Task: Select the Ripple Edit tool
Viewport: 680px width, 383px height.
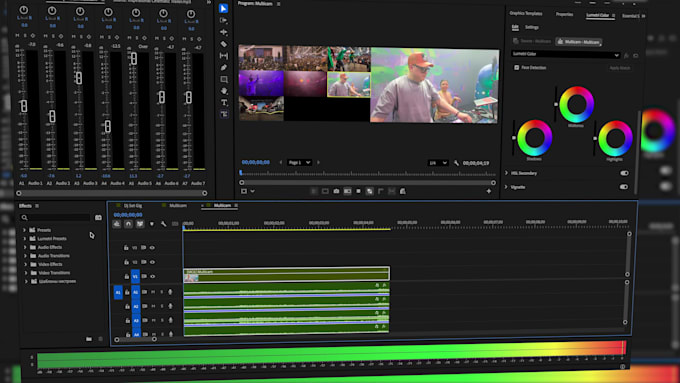Action: tap(223, 32)
